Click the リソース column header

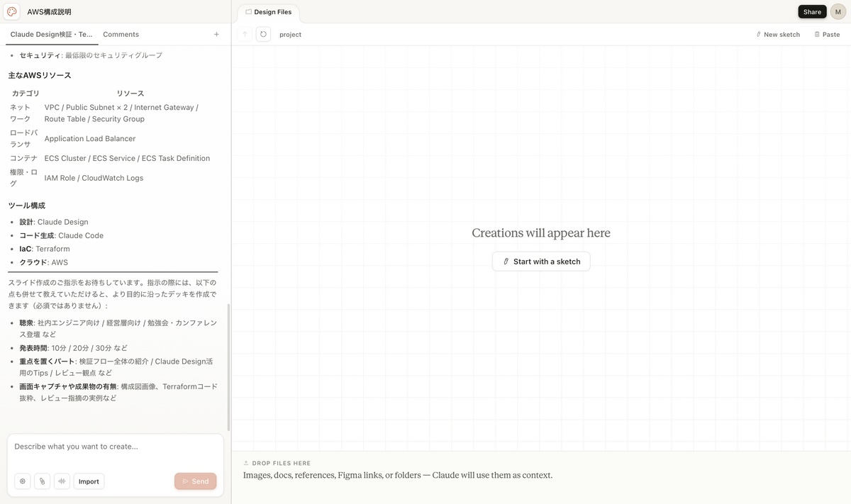coord(130,94)
